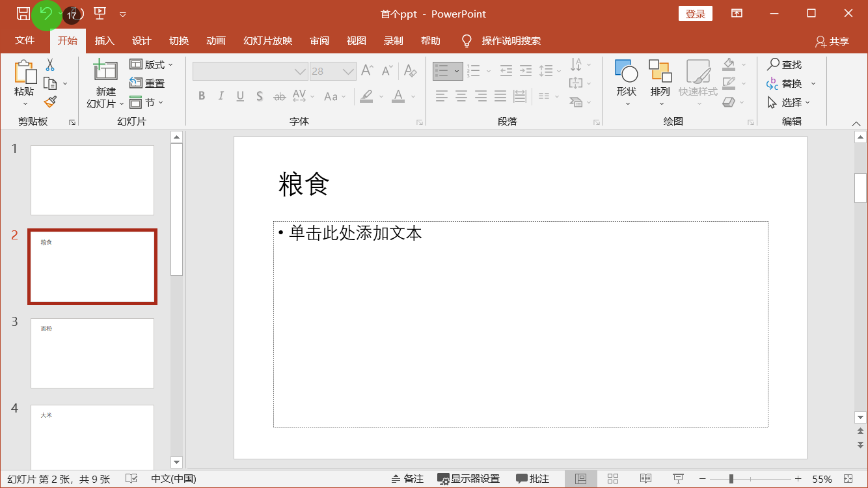This screenshot has width=868, height=488.
Task: Open Change Case Aa dropdown
Action: tap(334, 96)
